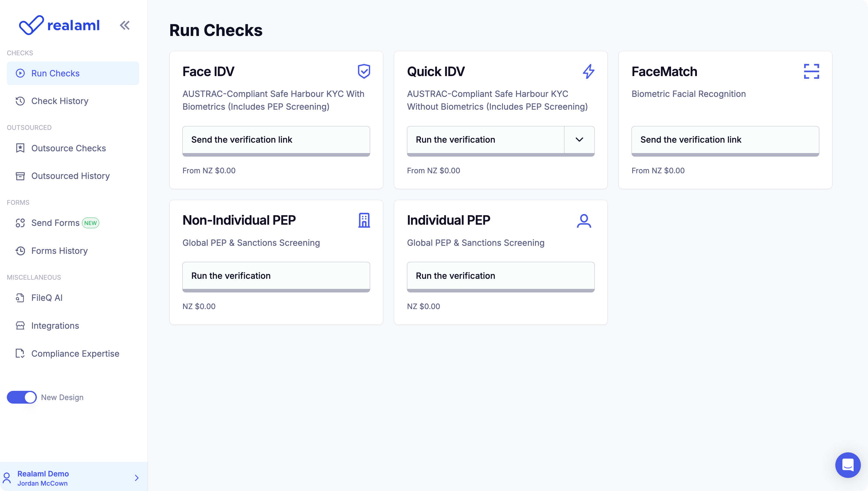Screen dimensions: 868x491
Task: Open Check History in sidebar
Action: [60, 101]
